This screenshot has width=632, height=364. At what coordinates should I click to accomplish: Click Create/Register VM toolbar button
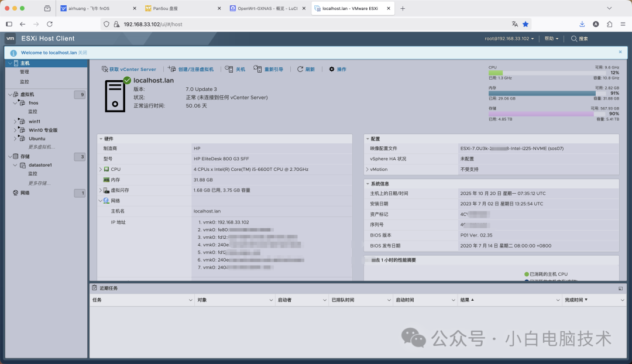[x=191, y=69]
